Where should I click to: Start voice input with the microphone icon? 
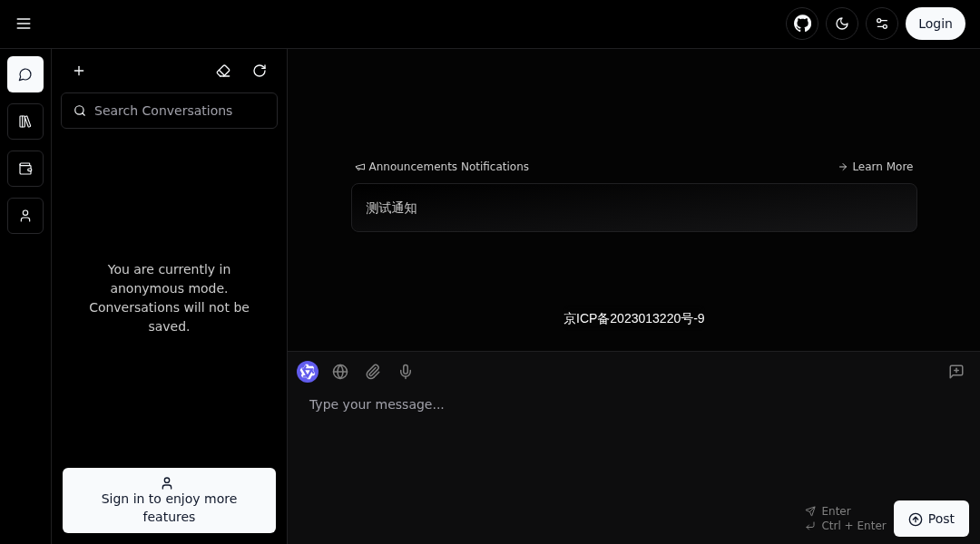[x=406, y=372]
